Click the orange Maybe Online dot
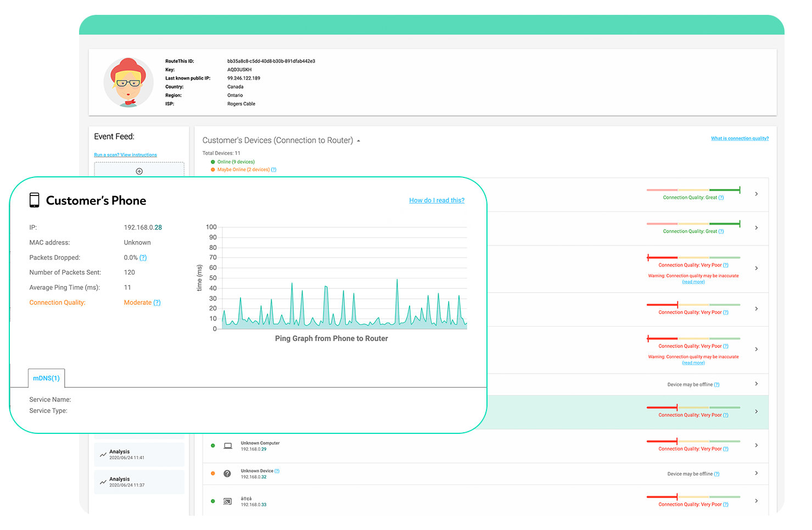812x530 pixels. click(213, 170)
